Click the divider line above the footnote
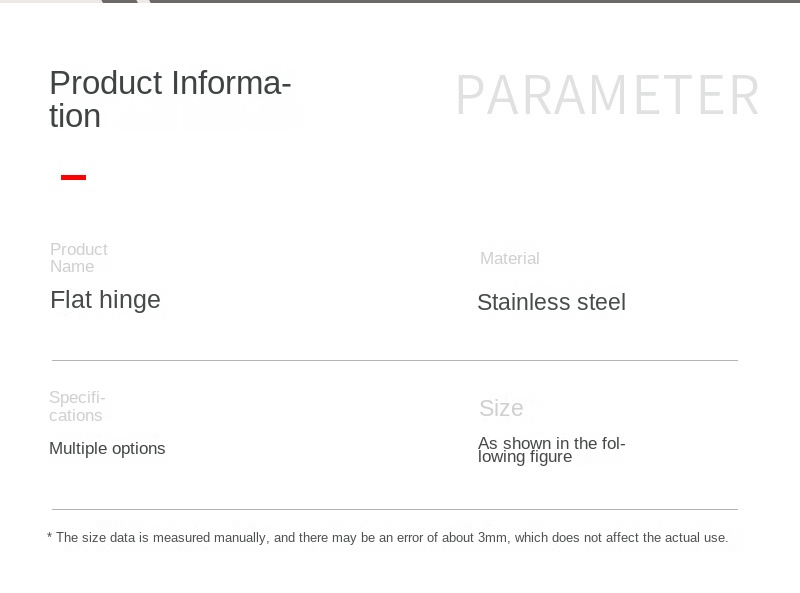This screenshot has height=593, width=800. pos(394,509)
